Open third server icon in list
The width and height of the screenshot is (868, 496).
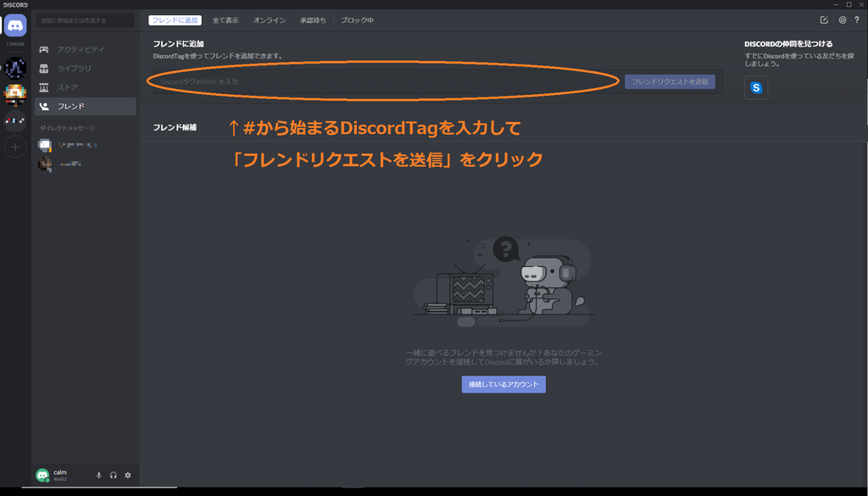click(15, 120)
